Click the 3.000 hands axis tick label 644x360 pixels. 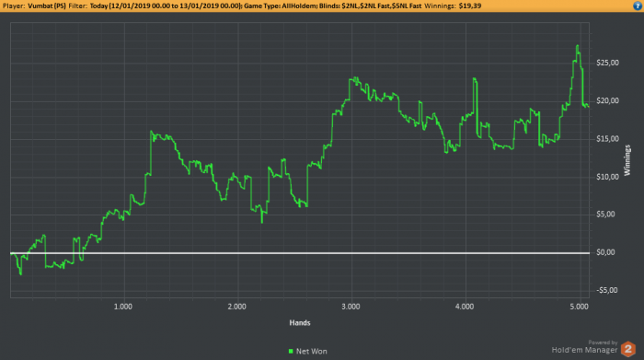(351, 307)
